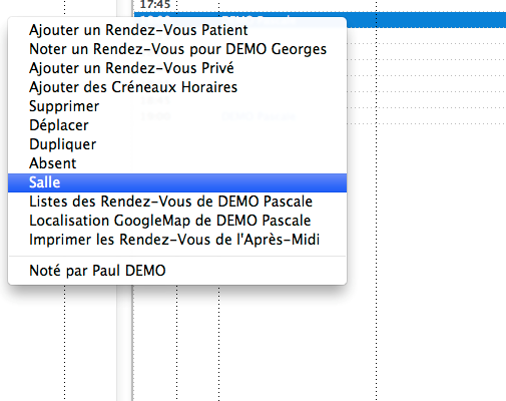Image resolution: width=506 pixels, height=401 pixels.
Task: Mark the appointment as Absent
Action: 177,163
